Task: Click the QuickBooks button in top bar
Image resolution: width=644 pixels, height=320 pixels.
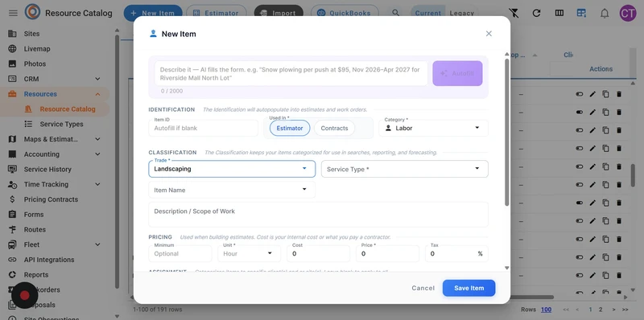Action: [x=345, y=13]
